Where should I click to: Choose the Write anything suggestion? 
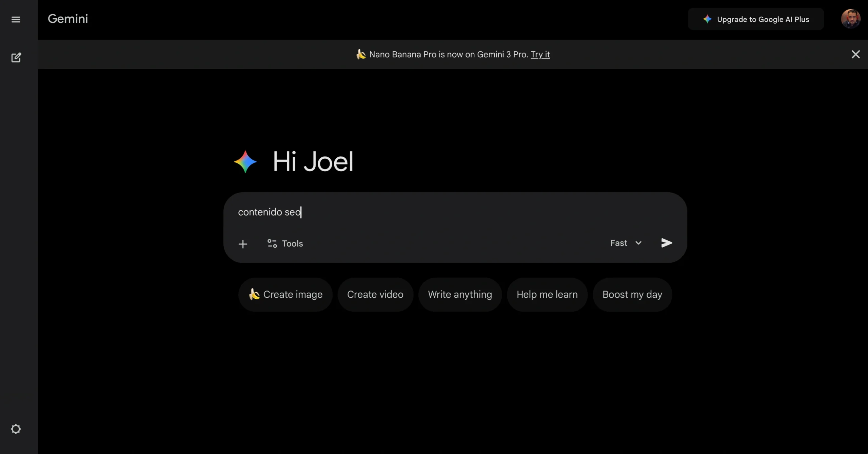point(460,294)
